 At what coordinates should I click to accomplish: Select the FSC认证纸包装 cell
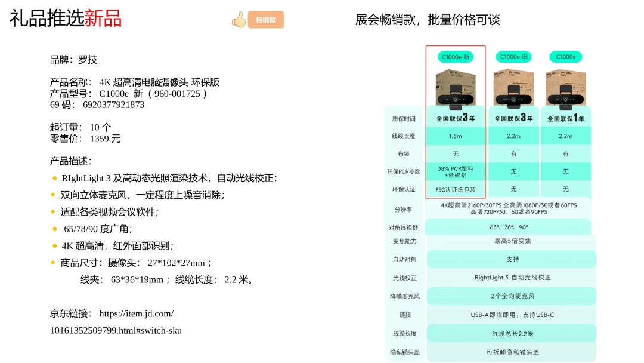click(x=456, y=190)
